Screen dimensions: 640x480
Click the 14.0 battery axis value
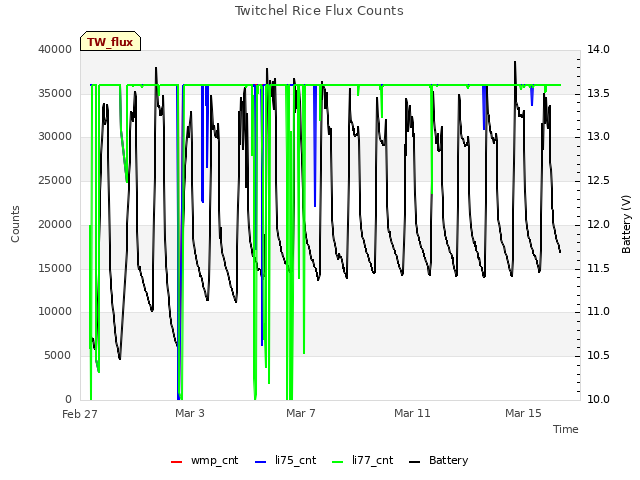tap(598, 49)
